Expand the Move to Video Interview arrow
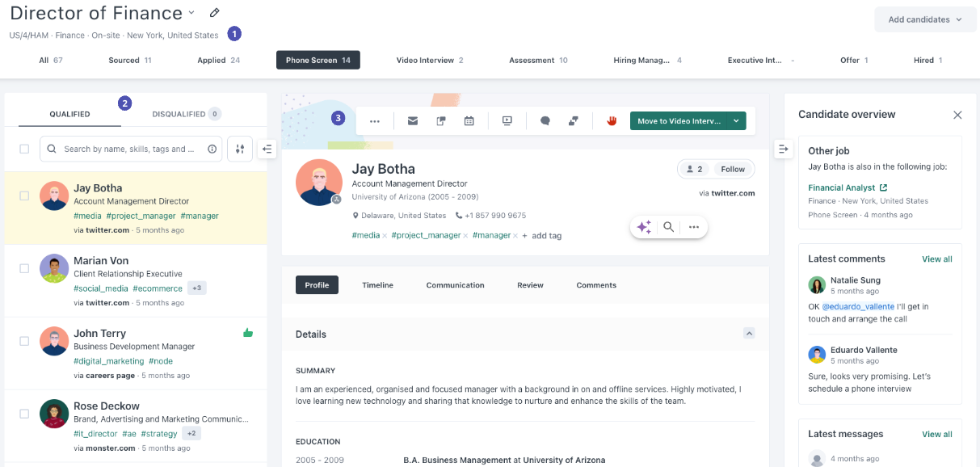Screen dimensions: 980x467 pos(736,121)
